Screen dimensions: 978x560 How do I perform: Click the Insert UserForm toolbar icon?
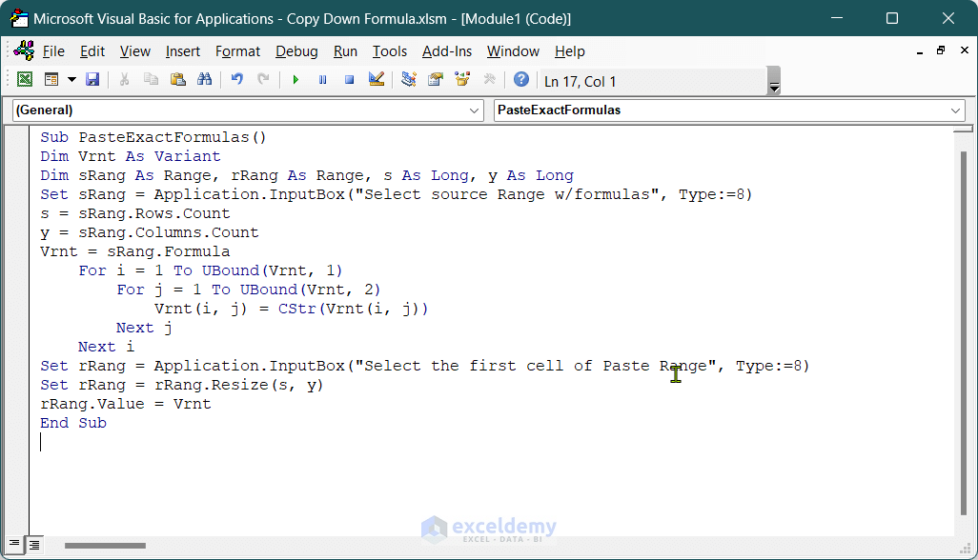51,80
